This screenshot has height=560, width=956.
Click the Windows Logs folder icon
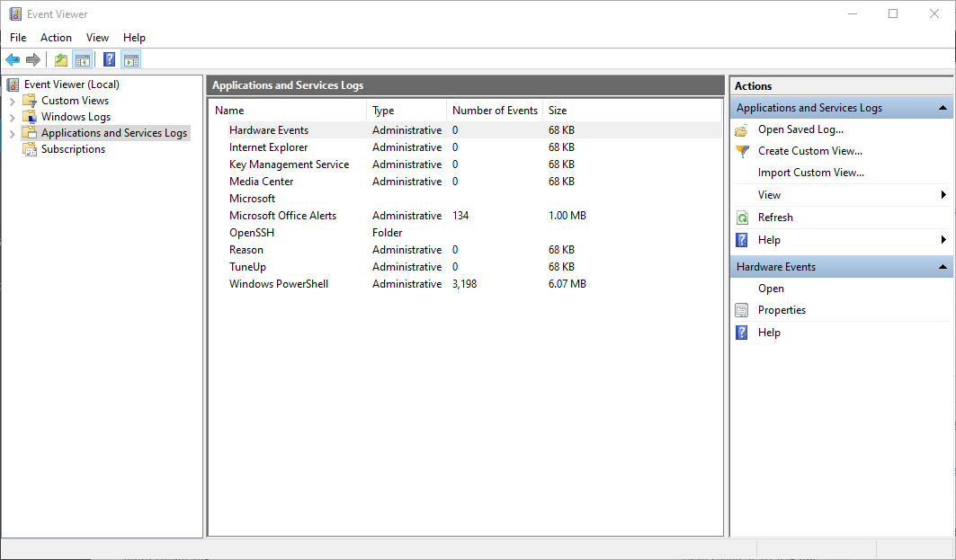click(x=30, y=116)
